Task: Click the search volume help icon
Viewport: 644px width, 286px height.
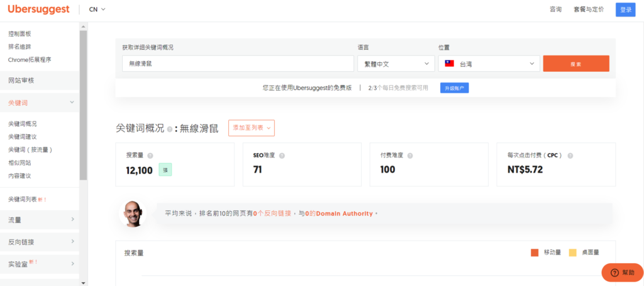Action: coord(150,156)
